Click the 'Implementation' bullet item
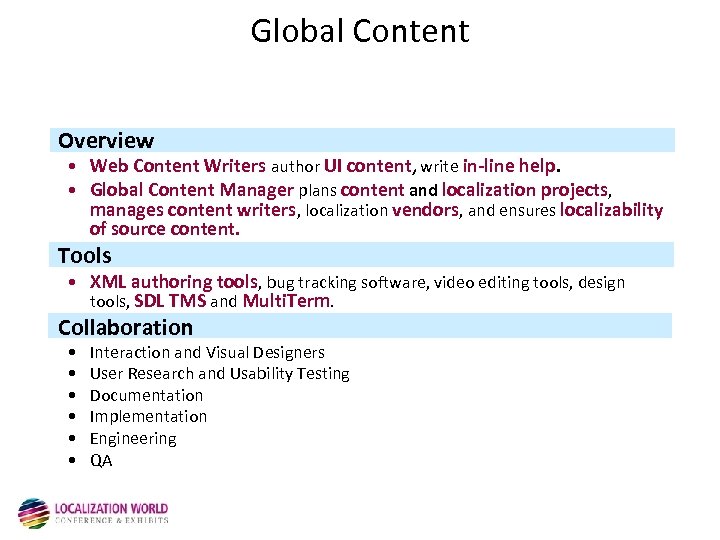 tap(148, 416)
